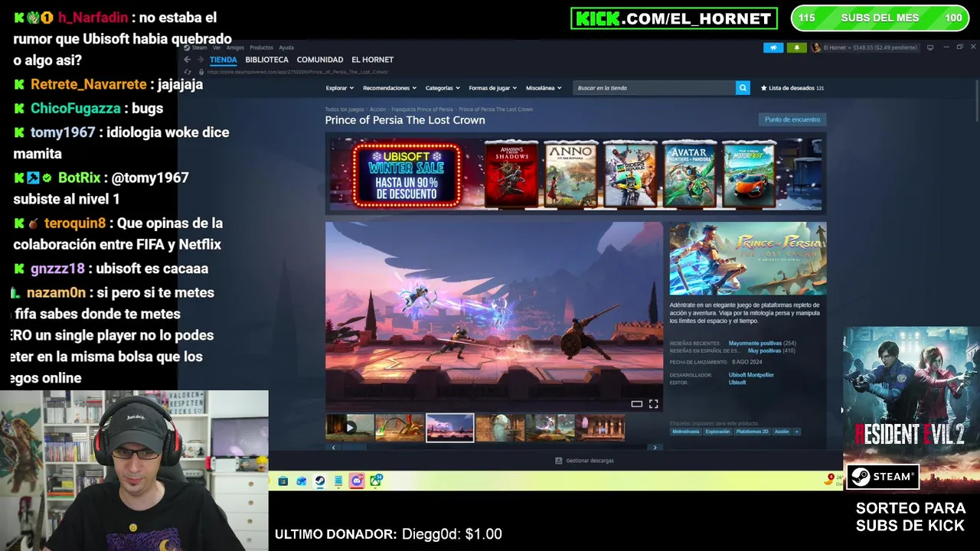
Task: Open Discord icon in the taskbar
Action: pos(357,481)
